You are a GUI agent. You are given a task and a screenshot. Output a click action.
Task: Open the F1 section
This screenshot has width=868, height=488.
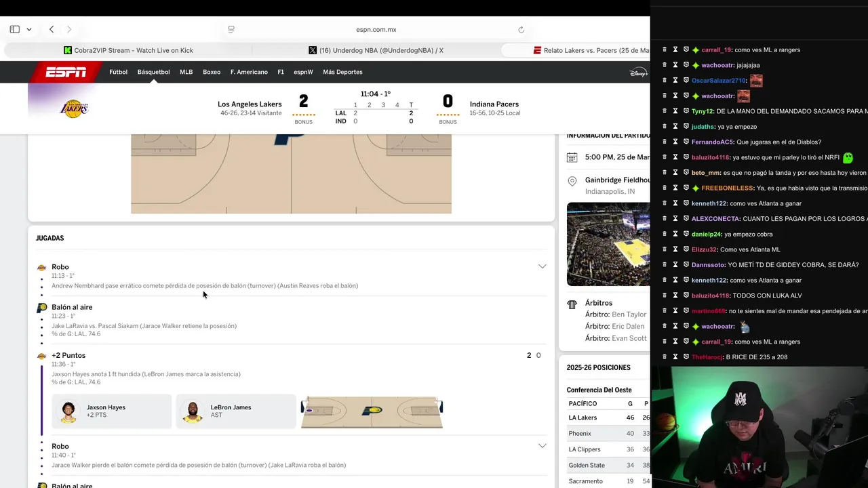point(281,72)
